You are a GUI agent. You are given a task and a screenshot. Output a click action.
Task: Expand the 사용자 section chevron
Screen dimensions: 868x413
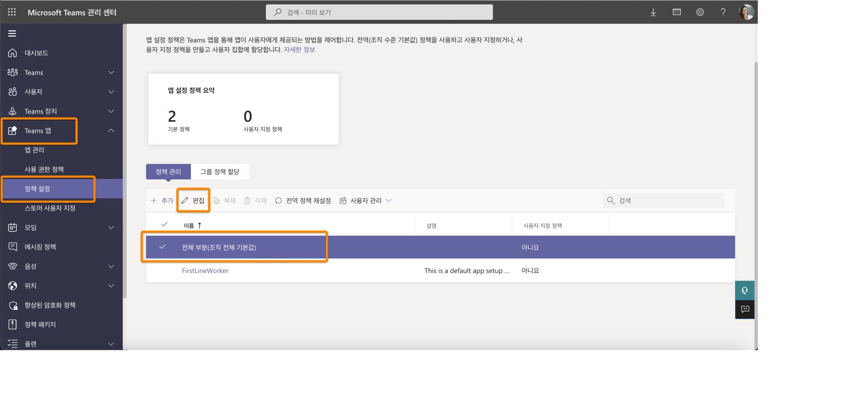coord(111,92)
